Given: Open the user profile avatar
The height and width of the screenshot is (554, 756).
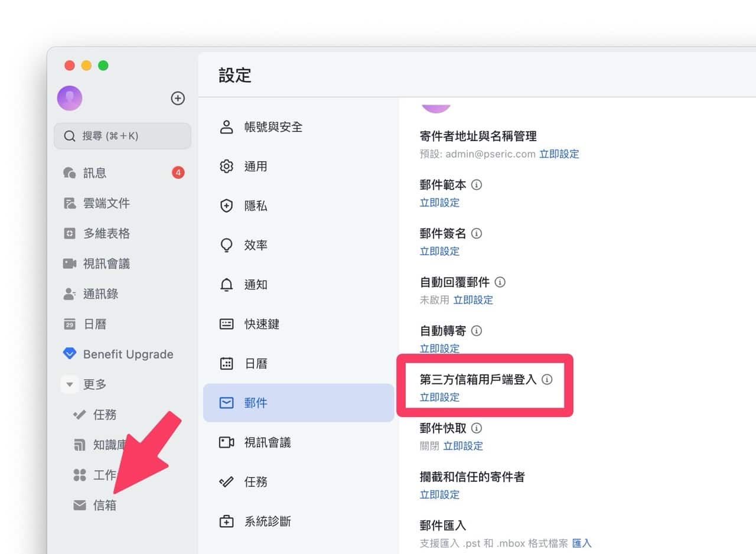Looking at the screenshot, I should 70,98.
